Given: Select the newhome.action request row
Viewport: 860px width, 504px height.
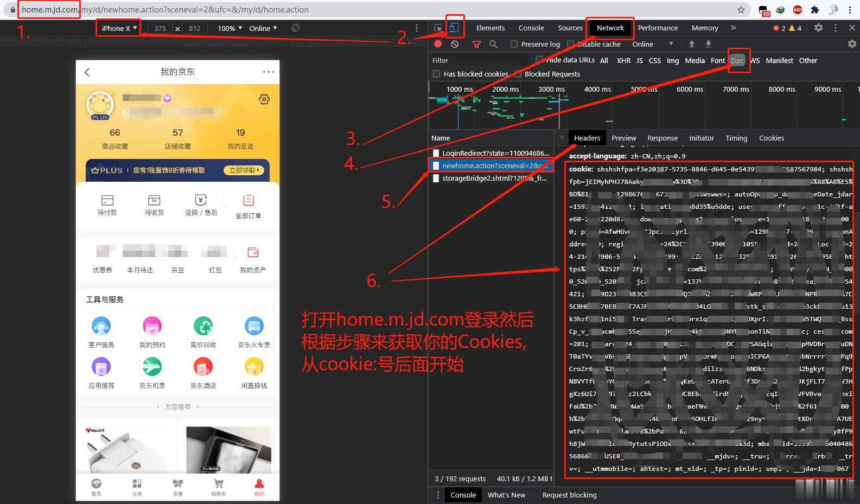Looking at the screenshot, I should tap(491, 165).
